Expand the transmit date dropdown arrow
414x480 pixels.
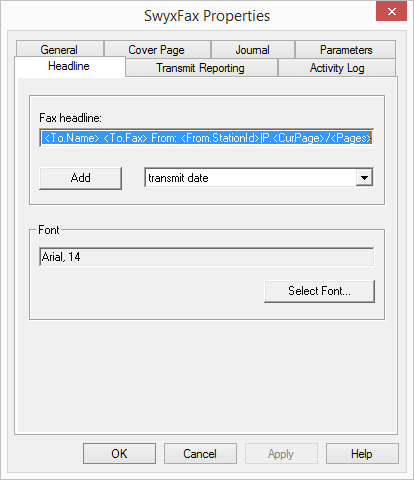(364, 178)
